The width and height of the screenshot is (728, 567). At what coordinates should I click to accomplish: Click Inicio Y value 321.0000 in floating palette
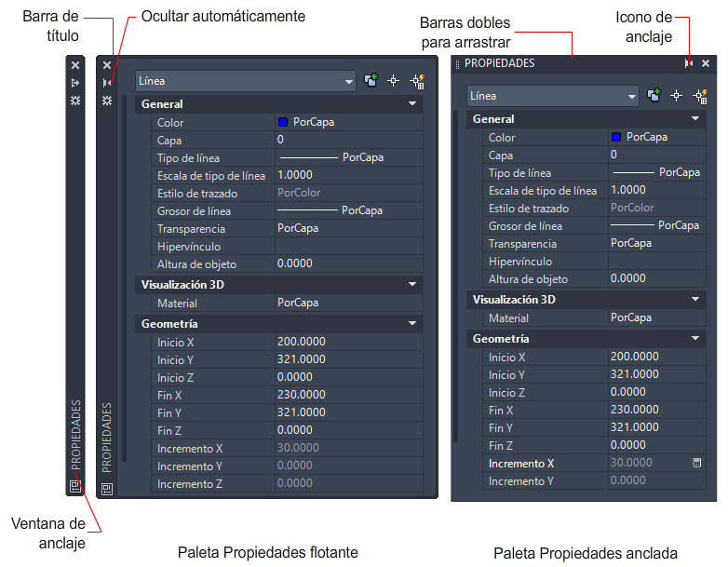[349, 359]
